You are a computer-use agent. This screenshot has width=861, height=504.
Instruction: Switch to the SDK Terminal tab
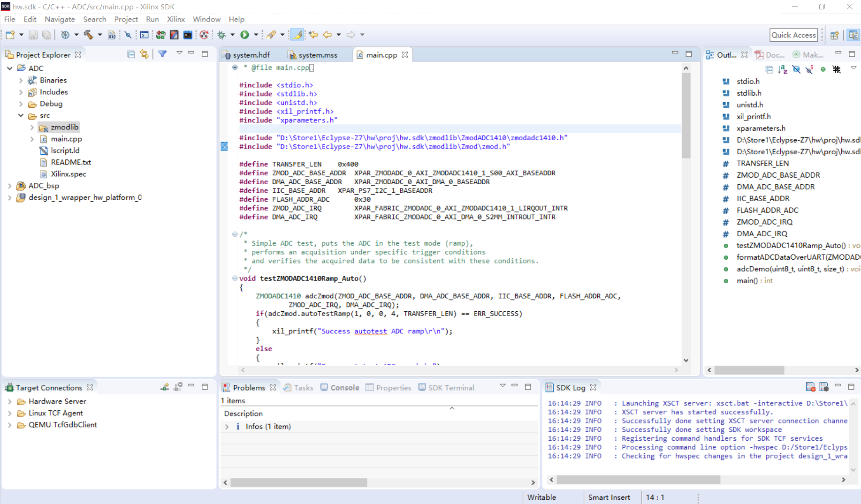pos(446,388)
